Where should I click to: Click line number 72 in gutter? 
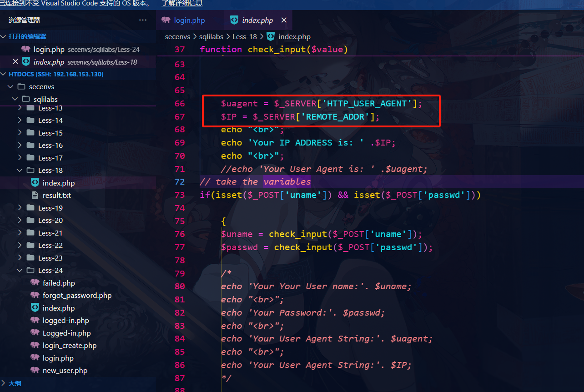[x=180, y=182]
